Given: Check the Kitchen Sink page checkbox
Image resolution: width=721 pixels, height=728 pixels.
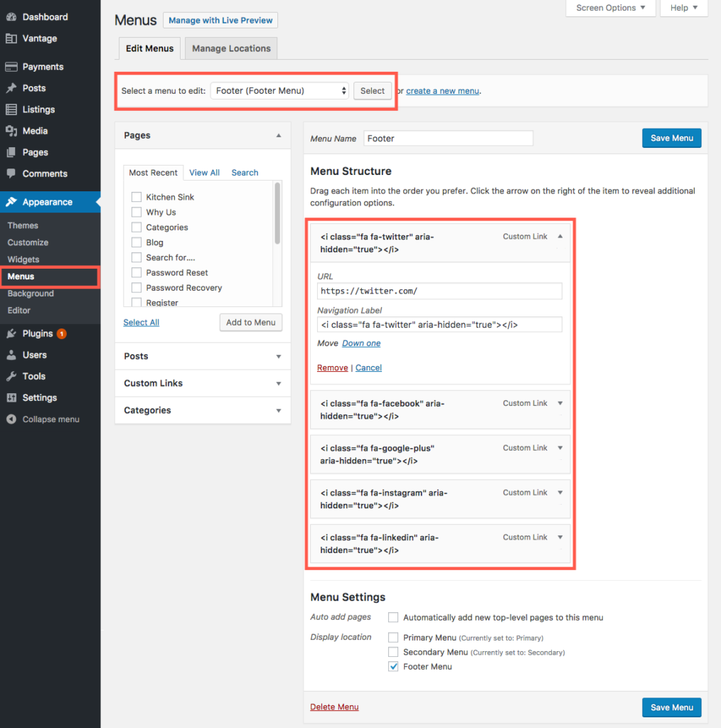Looking at the screenshot, I should 137,196.
